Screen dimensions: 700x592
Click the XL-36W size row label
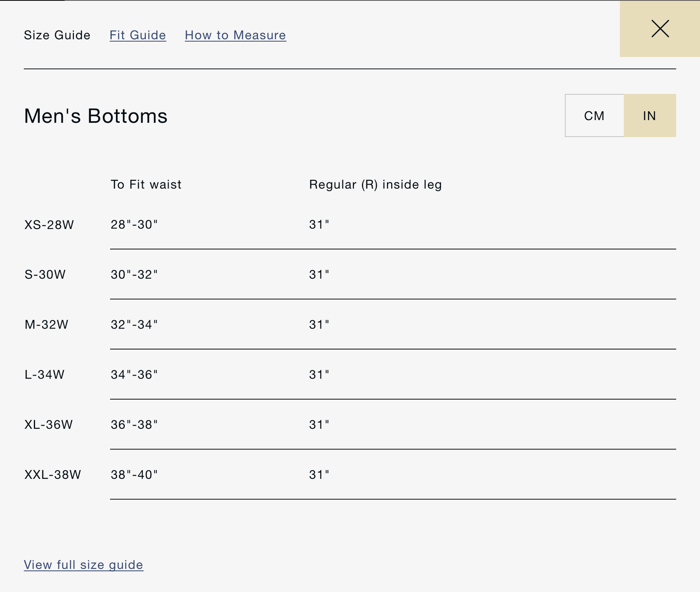tap(49, 424)
